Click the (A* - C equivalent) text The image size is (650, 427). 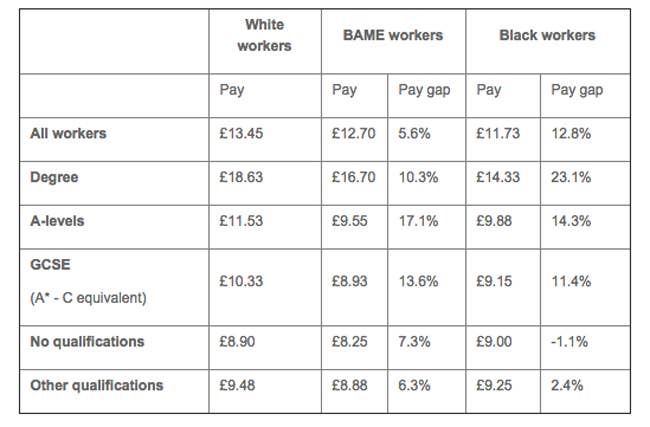pos(88,298)
